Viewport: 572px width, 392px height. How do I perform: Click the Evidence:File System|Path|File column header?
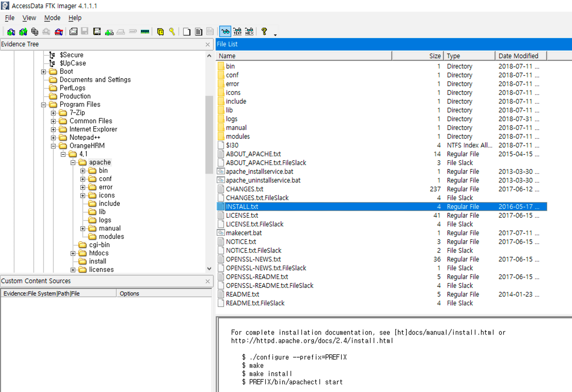pyautogui.click(x=59, y=293)
